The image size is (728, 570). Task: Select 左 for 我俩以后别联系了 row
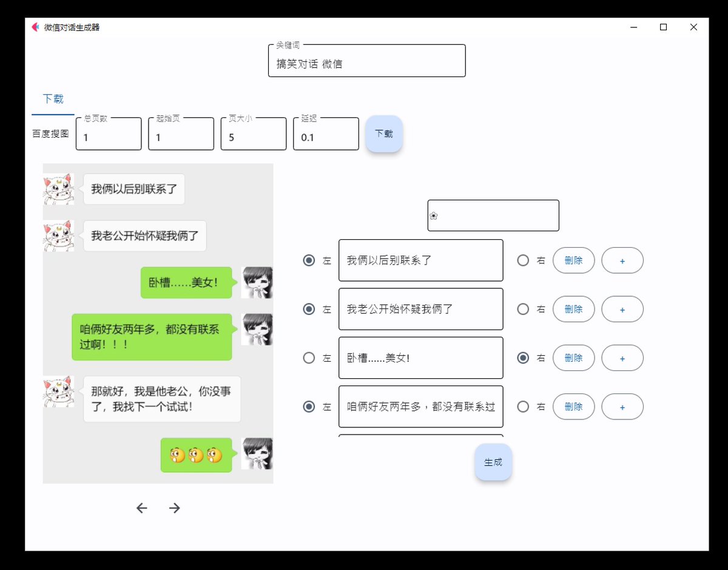[309, 260]
